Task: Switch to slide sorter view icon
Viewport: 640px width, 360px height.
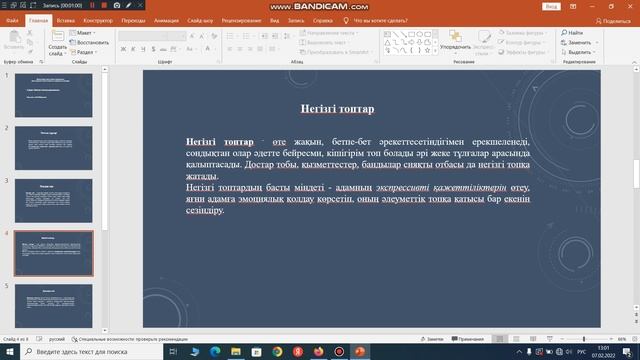Action: (516, 339)
